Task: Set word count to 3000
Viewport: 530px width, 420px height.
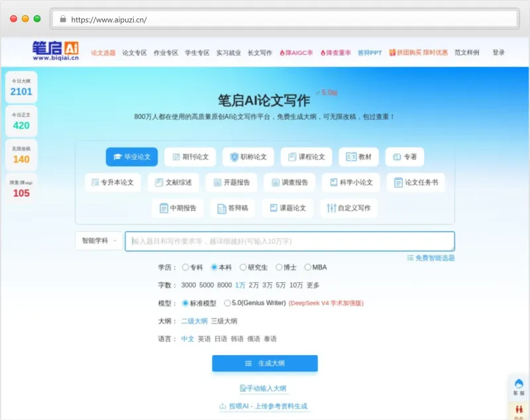Action: [x=189, y=285]
